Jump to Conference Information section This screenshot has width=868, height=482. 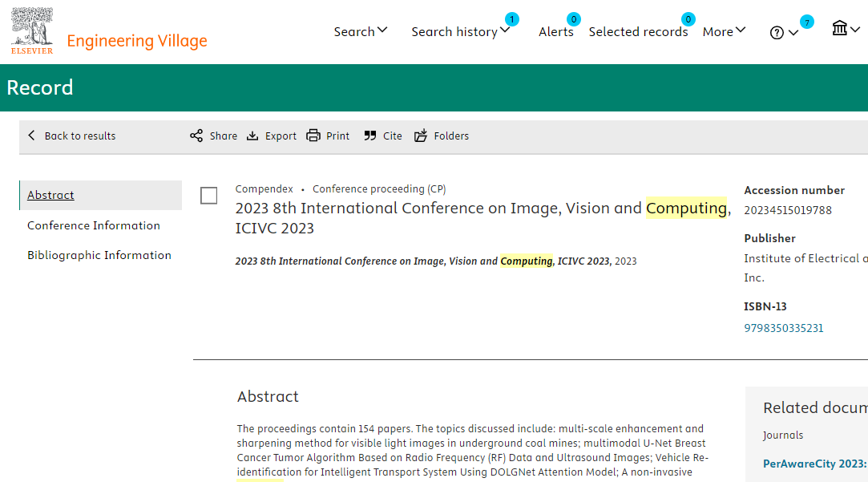click(94, 225)
